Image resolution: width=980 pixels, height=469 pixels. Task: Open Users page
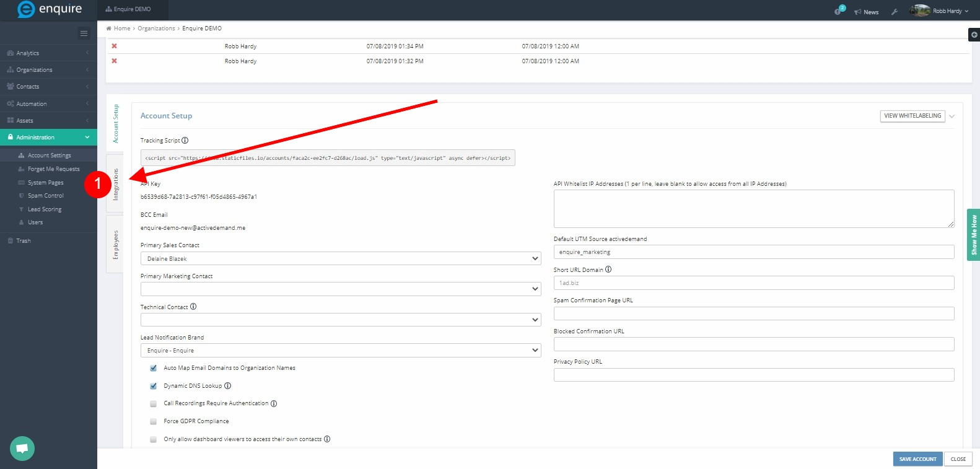[35, 222]
